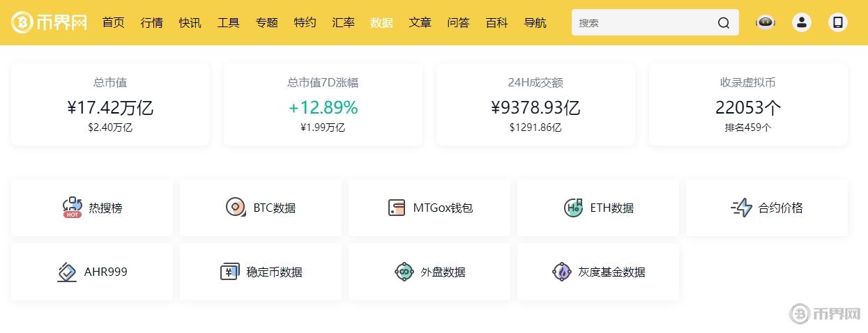Open the ETH数据 label link
Screen dimensions: 868x333
[612, 208]
